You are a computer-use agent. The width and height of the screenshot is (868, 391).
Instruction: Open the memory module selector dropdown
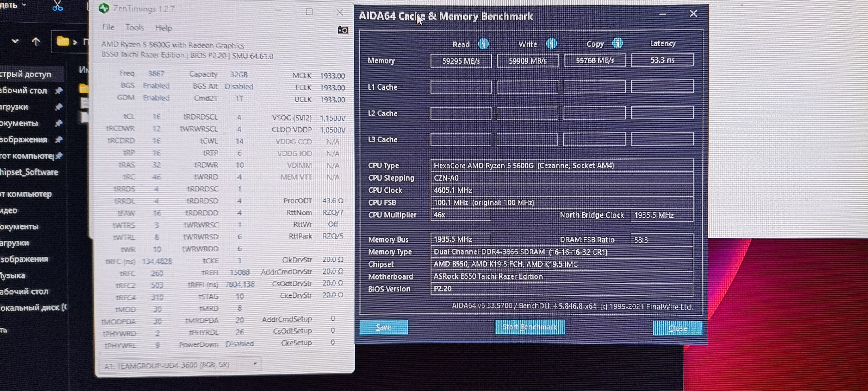tap(255, 364)
